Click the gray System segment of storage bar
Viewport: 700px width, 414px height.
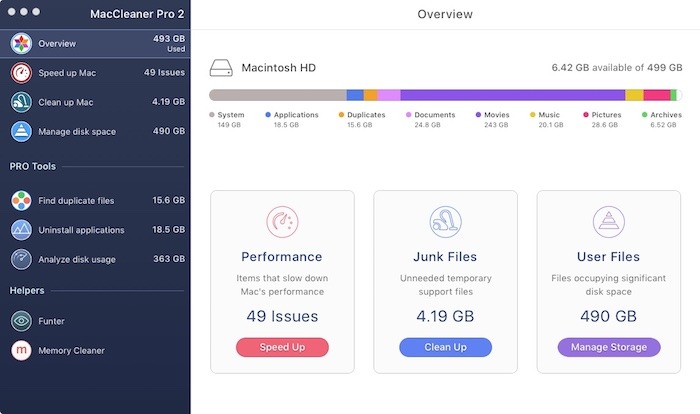coord(278,95)
